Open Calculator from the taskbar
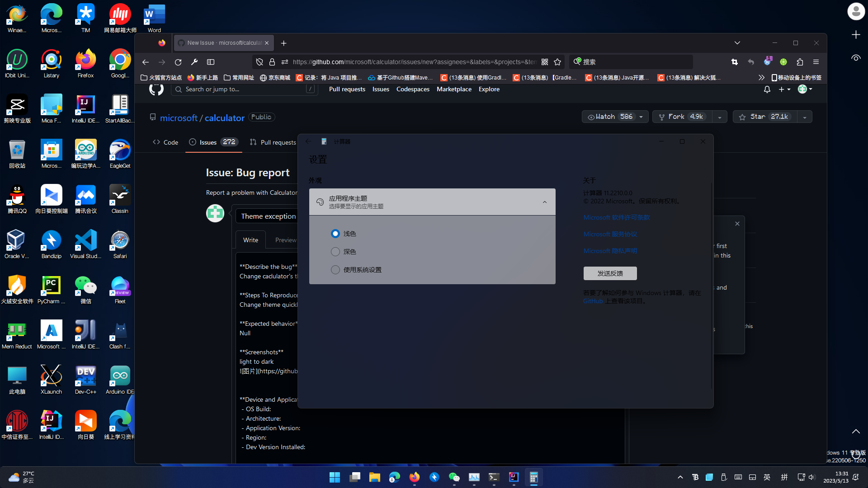This screenshot has height=488, width=868. point(534,477)
